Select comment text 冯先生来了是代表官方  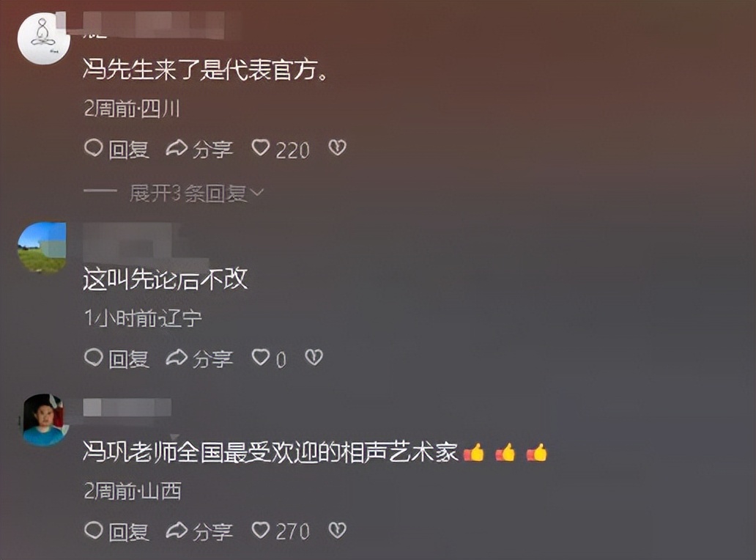click(206, 70)
